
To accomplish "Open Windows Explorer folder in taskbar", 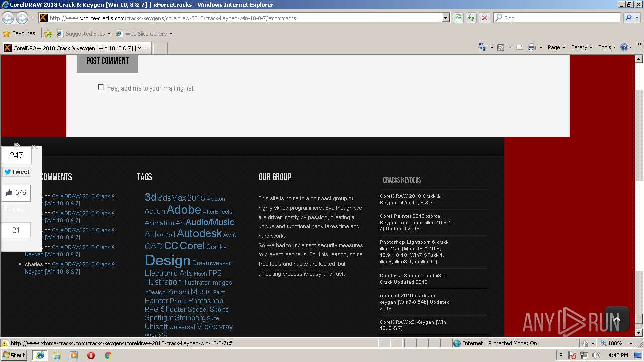I will tap(57, 355).
